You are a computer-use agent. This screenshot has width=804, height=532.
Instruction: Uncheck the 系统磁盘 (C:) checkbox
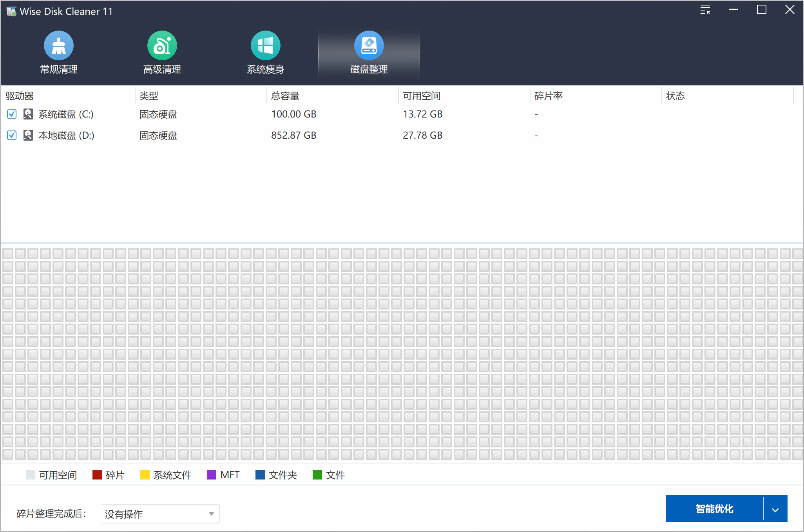[x=12, y=114]
